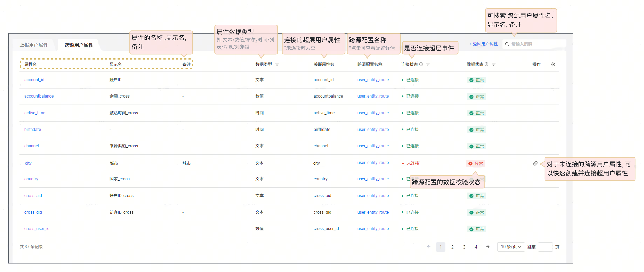Open the city attribute link
This screenshot has width=644, height=272.
pos(28,163)
